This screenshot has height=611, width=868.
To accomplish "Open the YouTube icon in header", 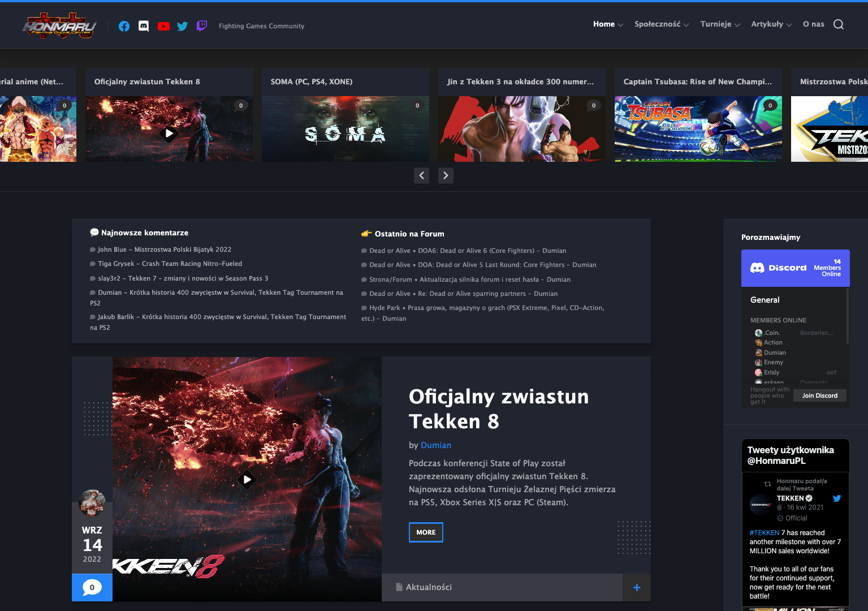I will pyautogui.click(x=163, y=26).
